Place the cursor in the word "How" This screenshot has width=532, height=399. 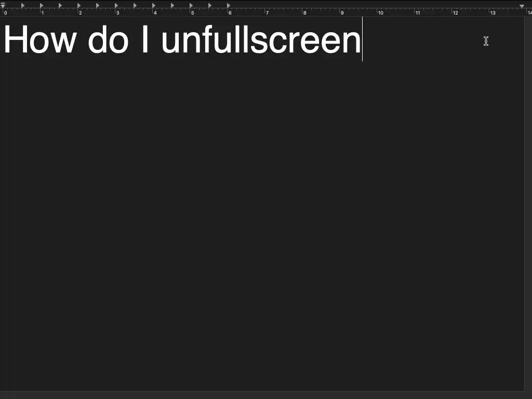(39, 39)
